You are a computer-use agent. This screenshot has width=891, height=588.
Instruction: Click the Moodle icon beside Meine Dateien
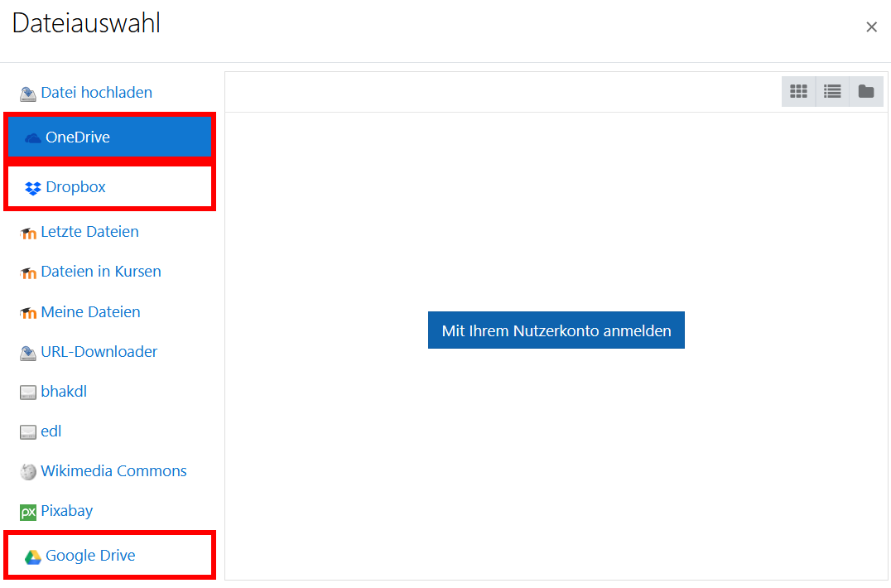27,311
